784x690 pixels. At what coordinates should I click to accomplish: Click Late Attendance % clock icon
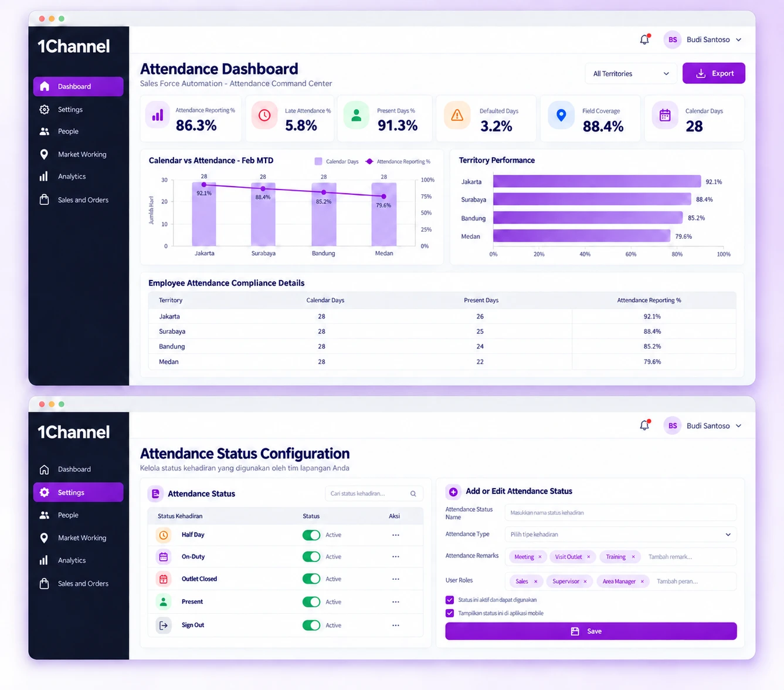[x=264, y=115]
